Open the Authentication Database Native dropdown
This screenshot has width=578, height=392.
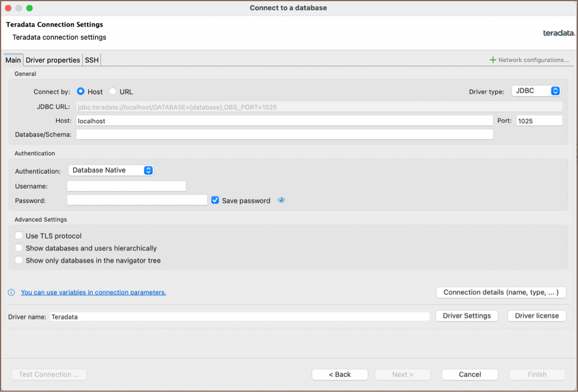[x=111, y=170]
